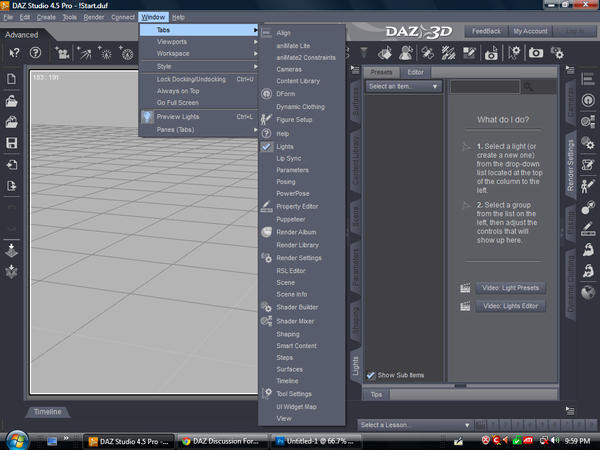Click the Import icon in left sidebar
The height and width of the screenshot is (450, 600).
point(11,165)
